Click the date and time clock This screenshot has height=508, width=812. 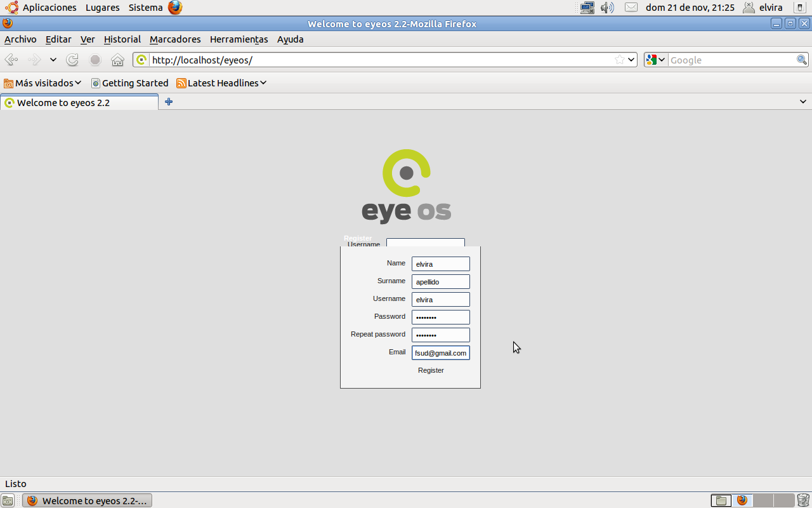click(690, 8)
